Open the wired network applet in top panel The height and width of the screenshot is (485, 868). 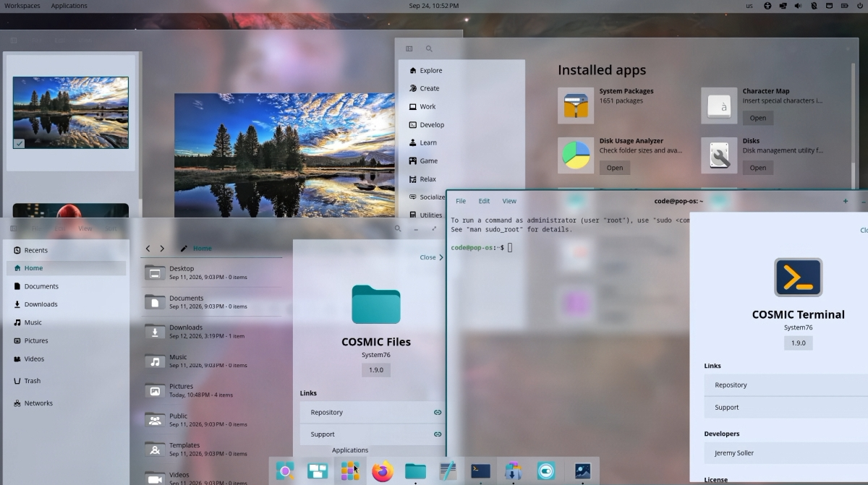click(x=829, y=6)
